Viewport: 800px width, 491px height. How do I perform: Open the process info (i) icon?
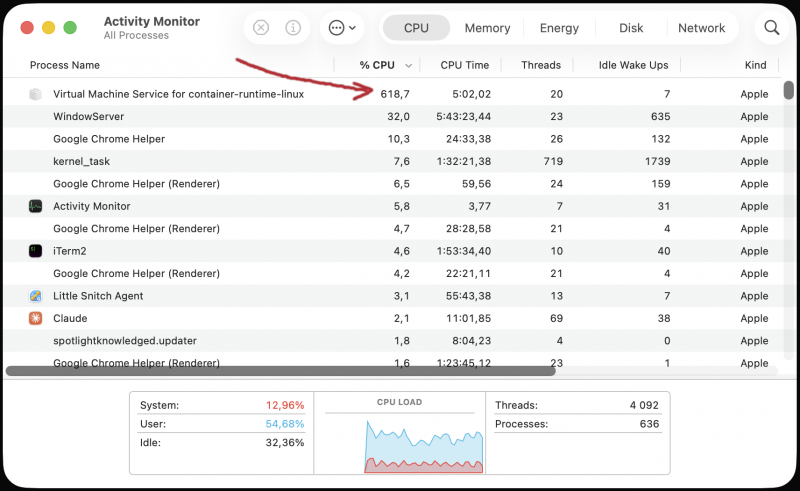[293, 28]
